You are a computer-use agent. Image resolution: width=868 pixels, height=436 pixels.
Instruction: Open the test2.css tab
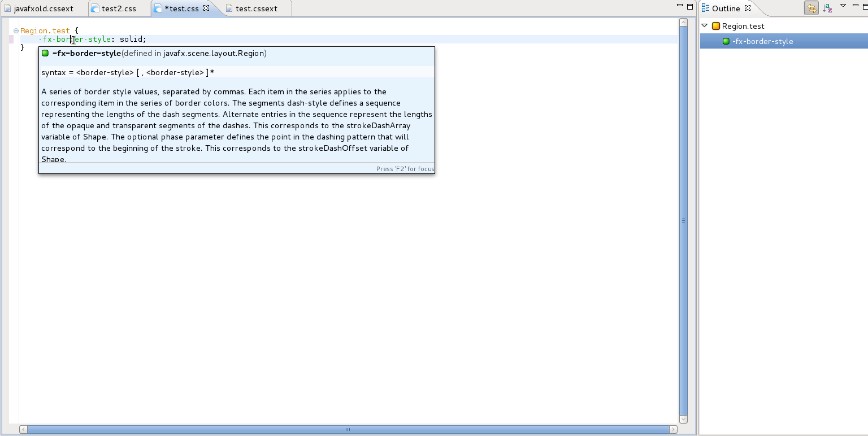coord(119,9)
